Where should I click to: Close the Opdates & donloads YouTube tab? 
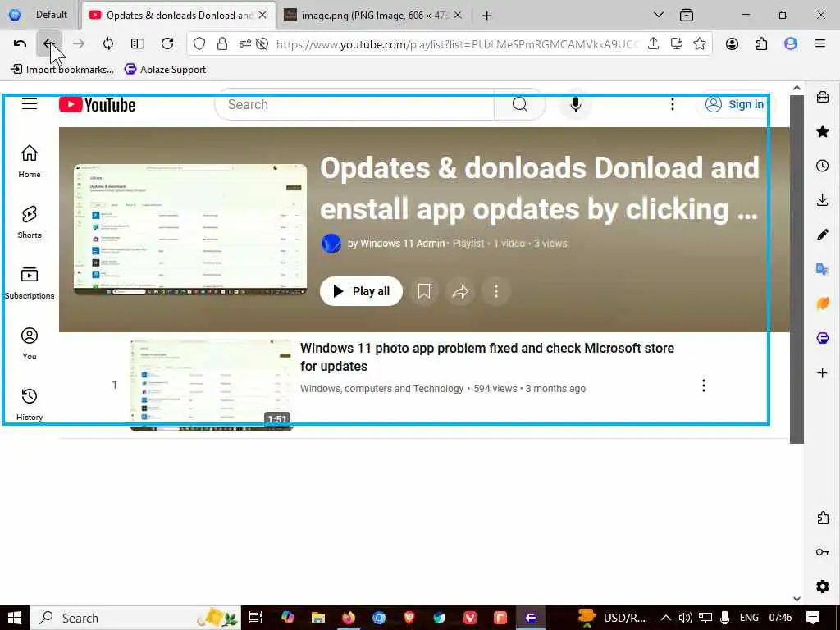pos(262,16)
